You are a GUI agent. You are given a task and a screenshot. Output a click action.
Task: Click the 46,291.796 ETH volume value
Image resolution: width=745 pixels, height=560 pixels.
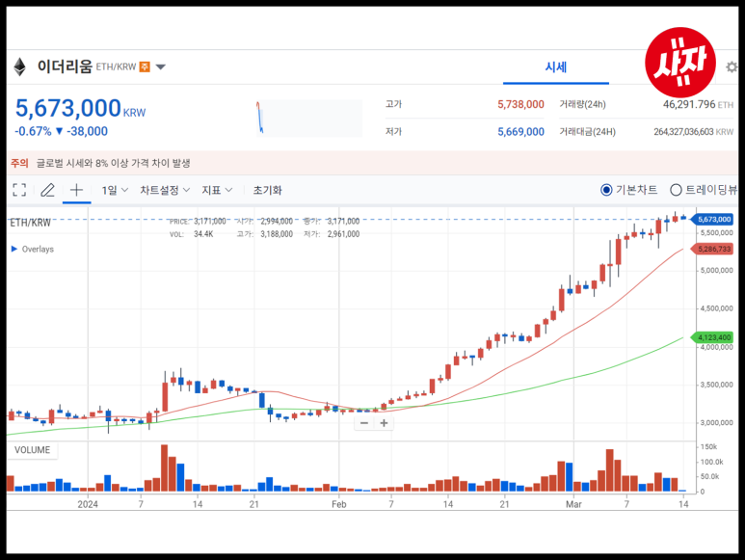click(698, 104)
